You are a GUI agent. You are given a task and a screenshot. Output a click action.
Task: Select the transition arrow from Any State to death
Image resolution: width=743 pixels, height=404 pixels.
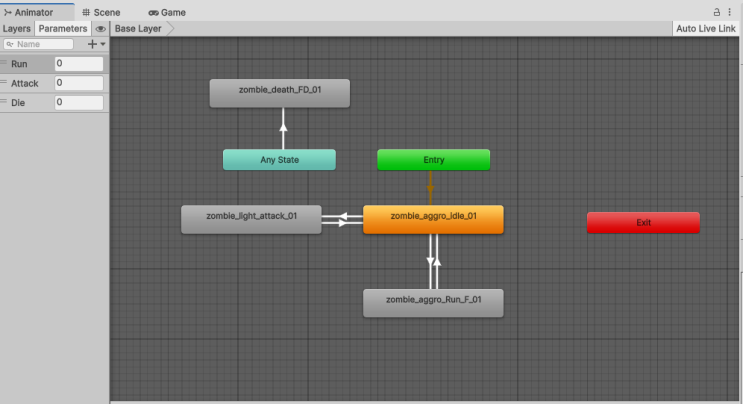point(283,128)
